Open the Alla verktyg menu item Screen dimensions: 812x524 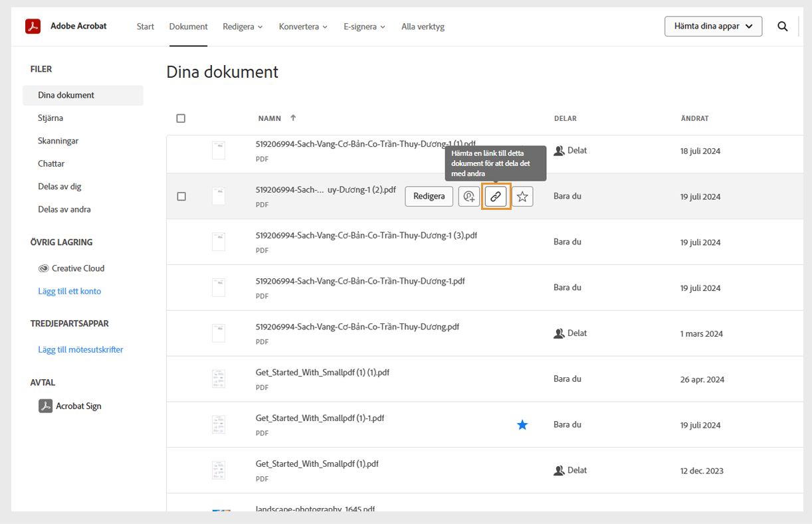423,27
